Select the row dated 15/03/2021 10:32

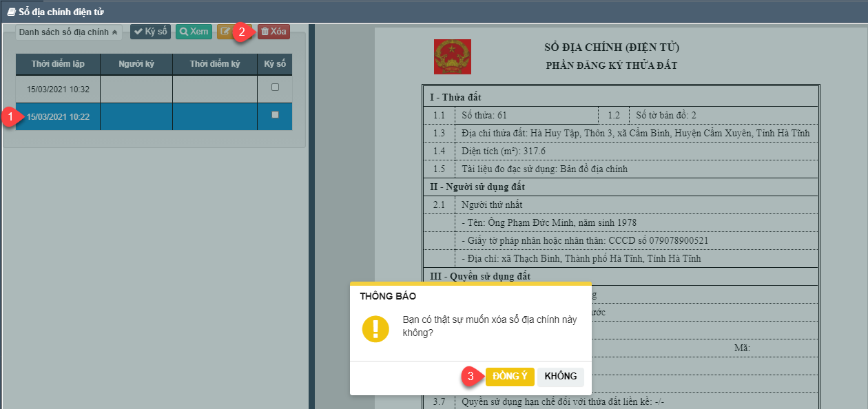coord(58,90)
